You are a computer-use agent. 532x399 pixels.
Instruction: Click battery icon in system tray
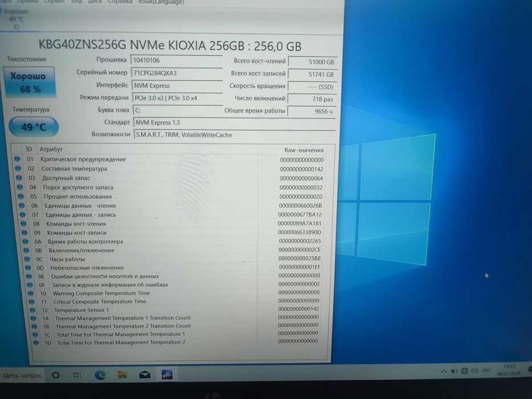[454, 371]
